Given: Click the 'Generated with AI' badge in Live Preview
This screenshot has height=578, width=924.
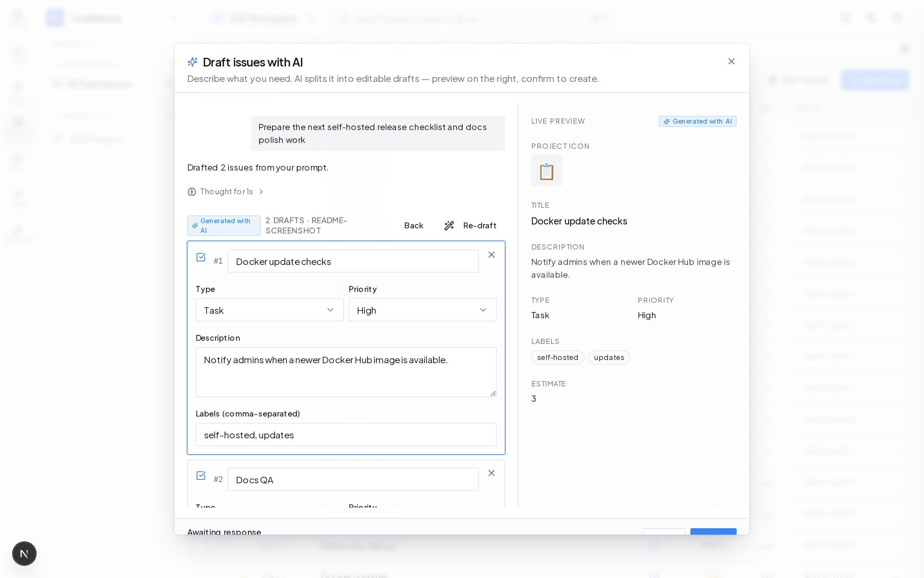Looking at the screenshot, I should [697, 121].
